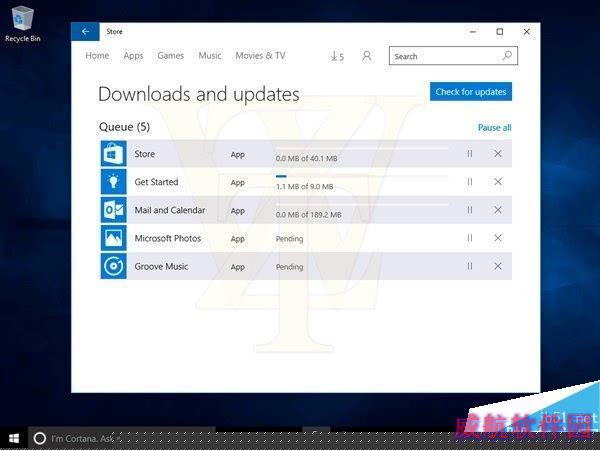Click the Store download progress bar
Viewport: 600px width, 450px height.
(x=362, y=148)
